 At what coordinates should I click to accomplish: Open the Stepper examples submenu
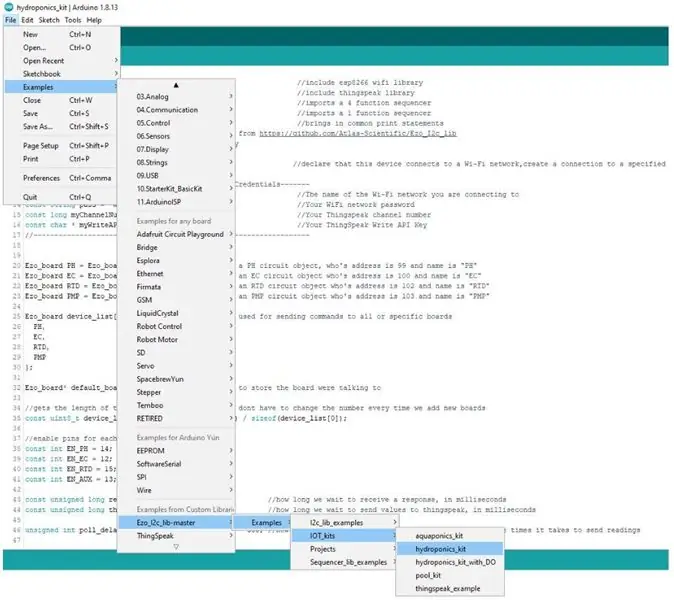pyautogui.click(x=177, y=392)
